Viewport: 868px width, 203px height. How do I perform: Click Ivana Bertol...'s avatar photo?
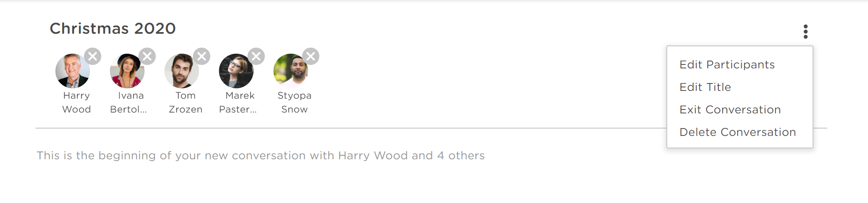tap(127, 71)
